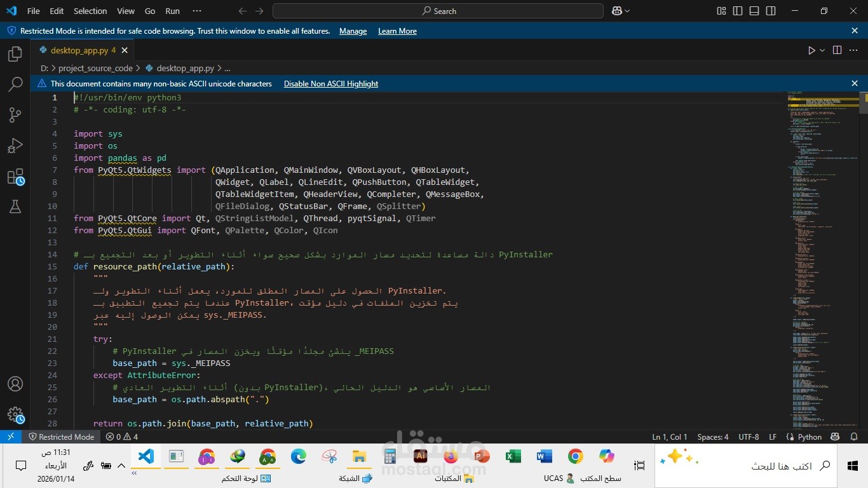Click the resource_path function name
The image size is (868, 488).
125,266
